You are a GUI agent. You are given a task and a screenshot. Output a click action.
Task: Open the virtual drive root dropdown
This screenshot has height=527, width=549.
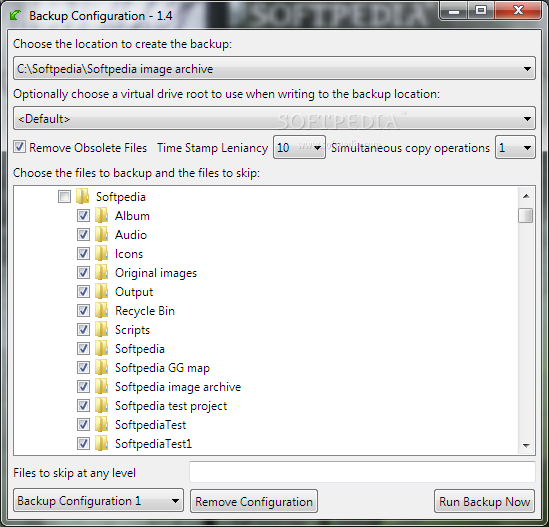tap(274, 119)
